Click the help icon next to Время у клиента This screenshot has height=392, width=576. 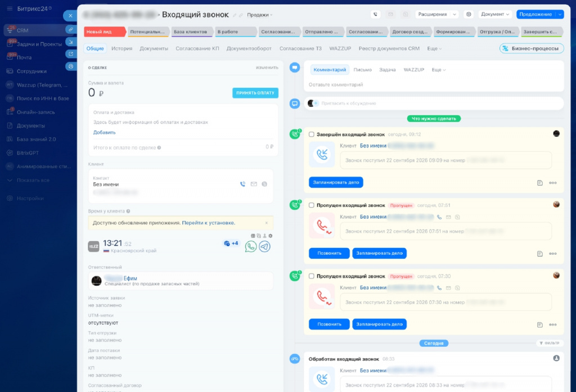click(x=128, y=211)
